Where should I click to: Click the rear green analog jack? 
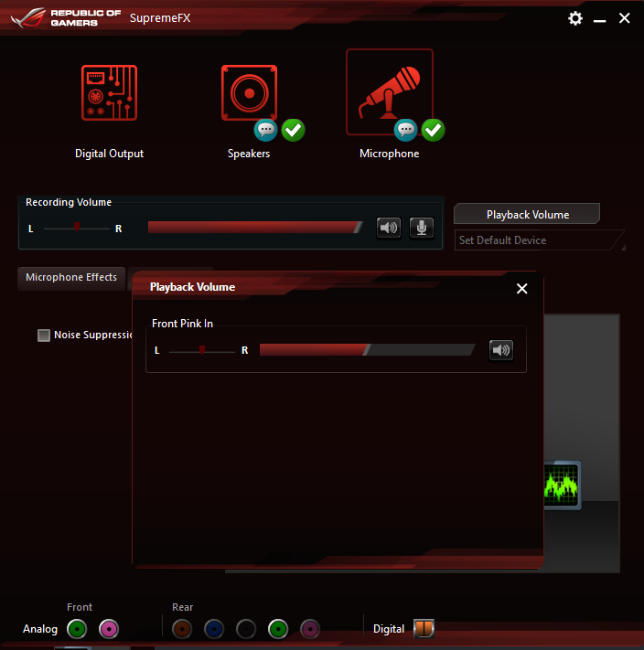278,629
